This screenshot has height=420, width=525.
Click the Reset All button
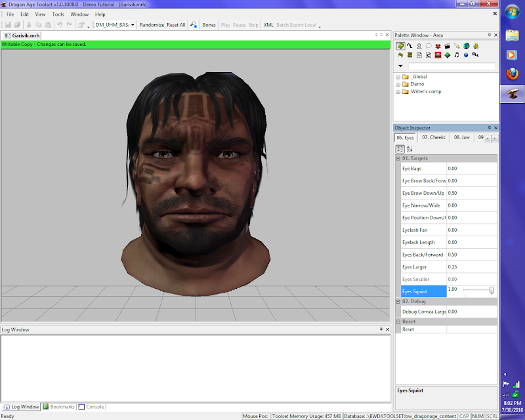176,25
